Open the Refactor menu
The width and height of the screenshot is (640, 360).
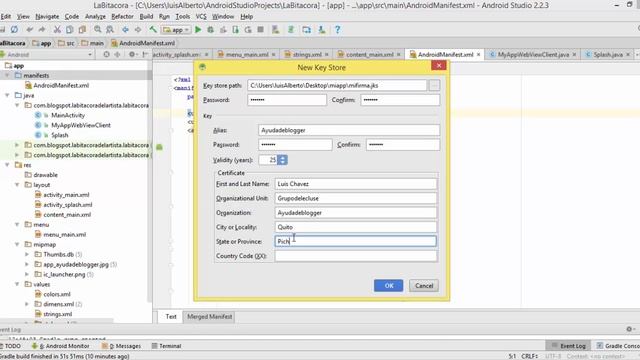coord(122,16)
